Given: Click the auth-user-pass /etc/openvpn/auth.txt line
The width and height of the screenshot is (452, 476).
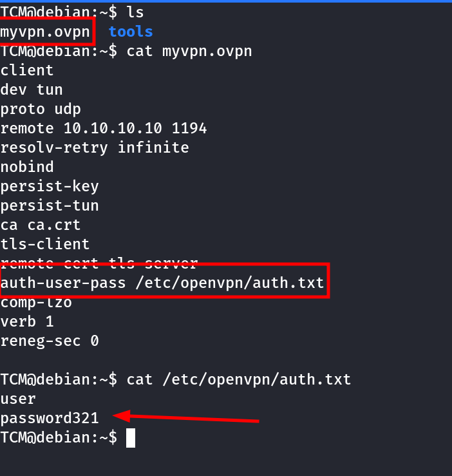Looking at the screenshot, I should [x=162, y=283].
